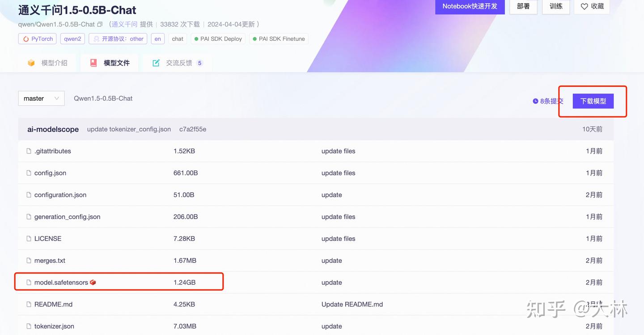Select the 模型介绍 package icon
The image size is (644, 335).
click(31, 63)
